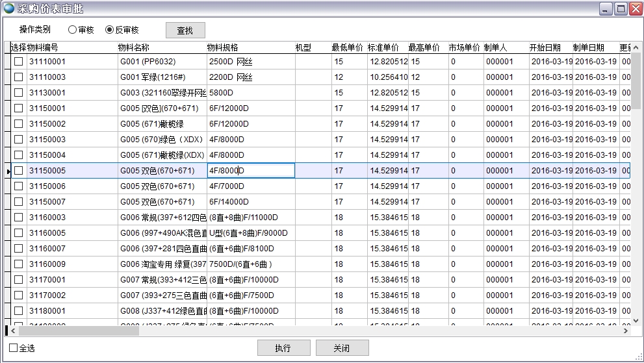
Task: Check the box for row 31150003
Action: [19, 140]
